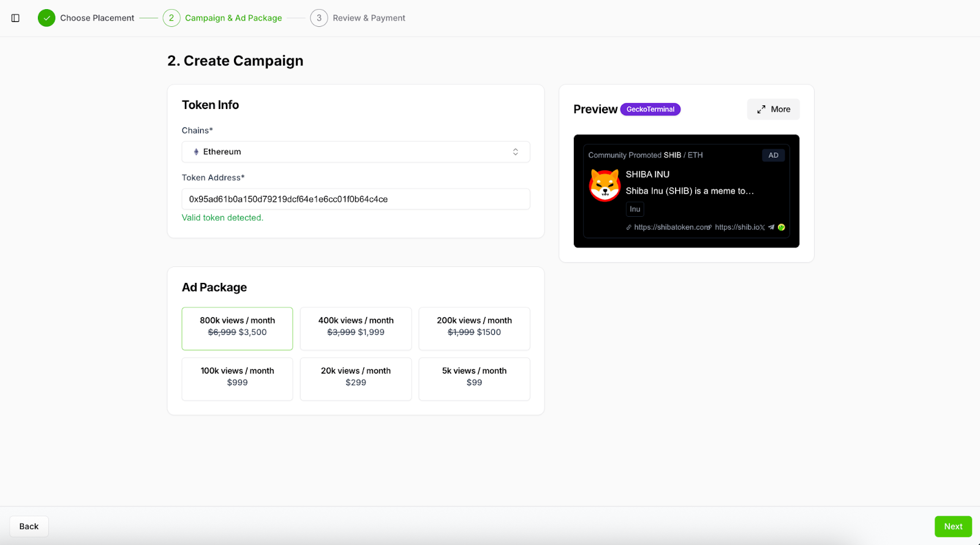980x545 pixels.
Task: Click the More expand button in Preview
Action: 773,109
